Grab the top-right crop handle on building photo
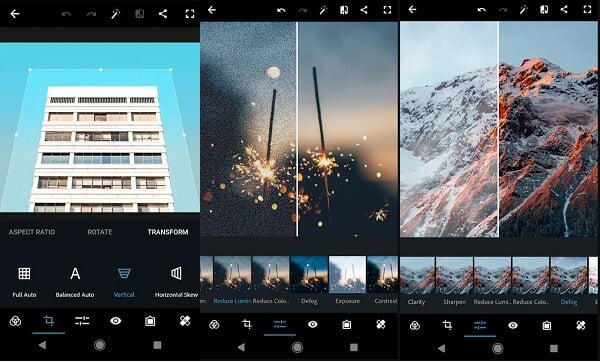600x362 pixels. [171, 70]
